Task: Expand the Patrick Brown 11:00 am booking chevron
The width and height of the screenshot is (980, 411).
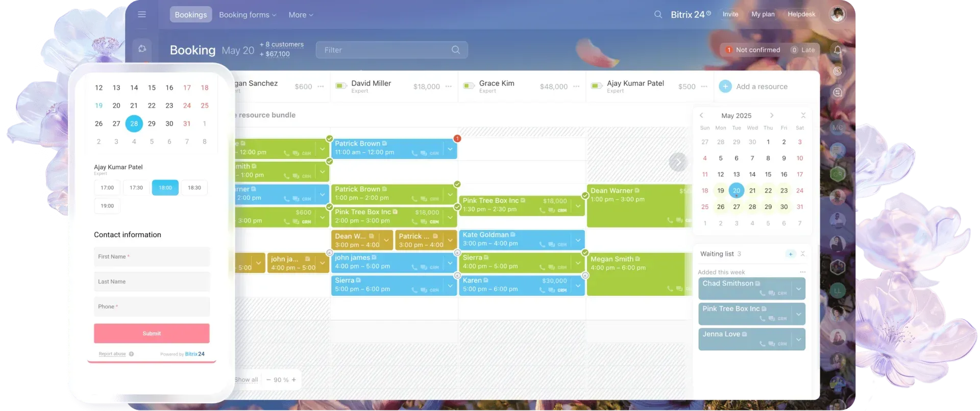Action: pos(450,149)
